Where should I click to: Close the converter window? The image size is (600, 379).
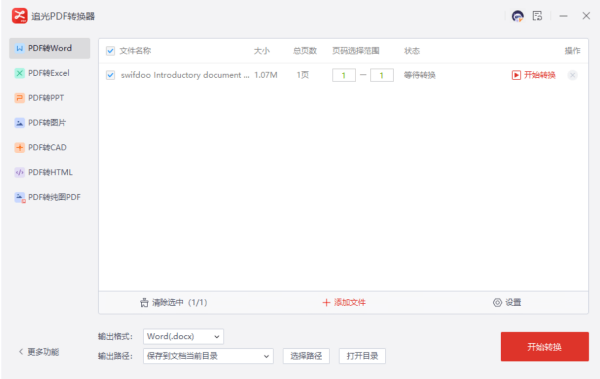coord(586,16)
